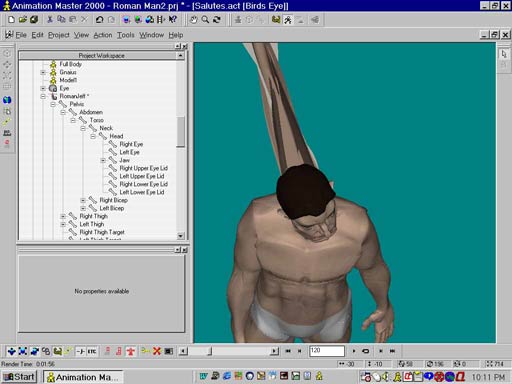The image size is (512, 384).
Task: Open the File menu
Action: [21, 35]
